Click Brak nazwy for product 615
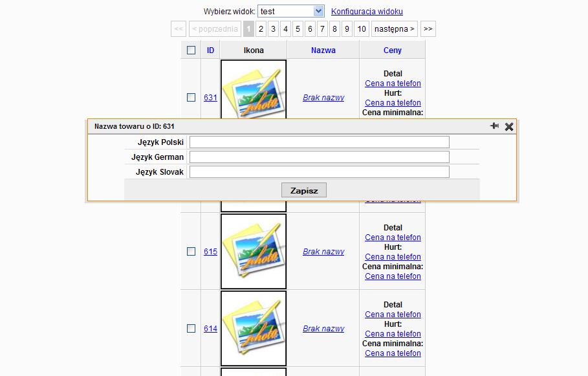 323,251
